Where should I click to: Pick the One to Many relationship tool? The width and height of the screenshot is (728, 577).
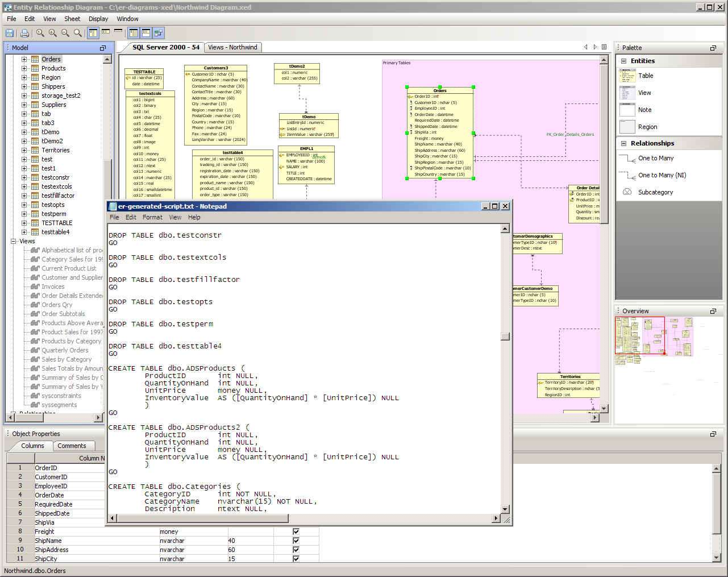[655, 158]
